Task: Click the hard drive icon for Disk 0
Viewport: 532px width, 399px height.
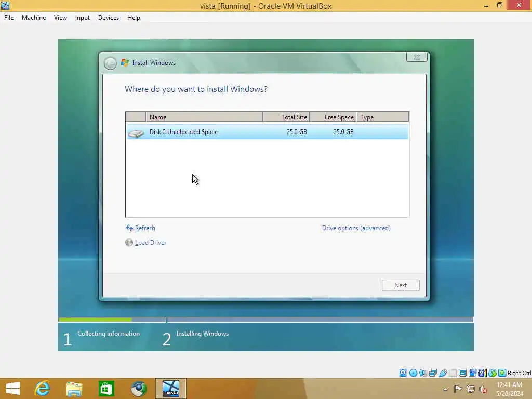Action: pos(136,132)
